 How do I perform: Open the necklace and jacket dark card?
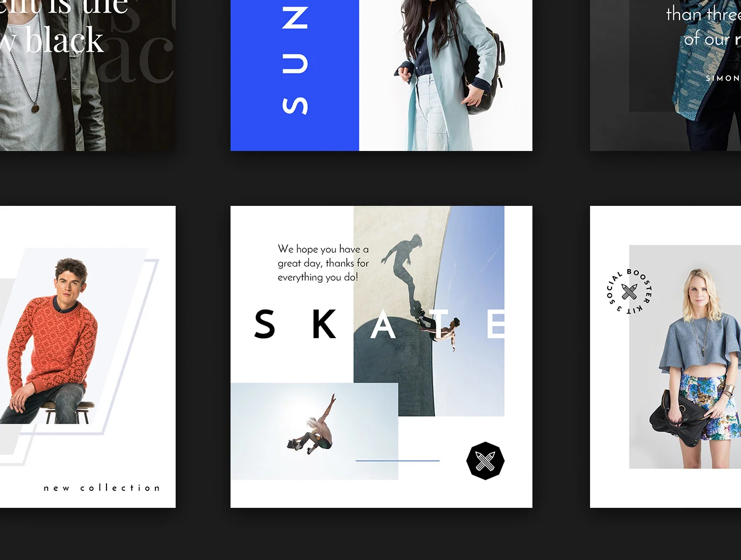tap(88, 75)
